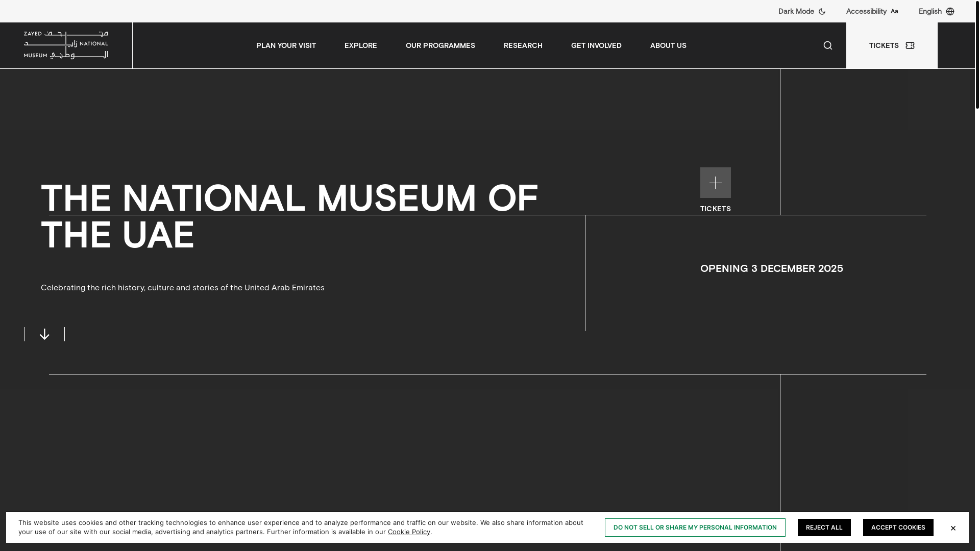Viewport: 980px width, 551px height.
Task: Click Reject All button
Action: (824, 528)
